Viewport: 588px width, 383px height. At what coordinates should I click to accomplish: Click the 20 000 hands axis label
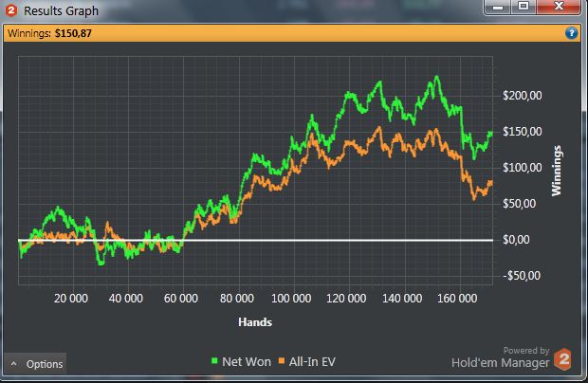pos(71,299)
